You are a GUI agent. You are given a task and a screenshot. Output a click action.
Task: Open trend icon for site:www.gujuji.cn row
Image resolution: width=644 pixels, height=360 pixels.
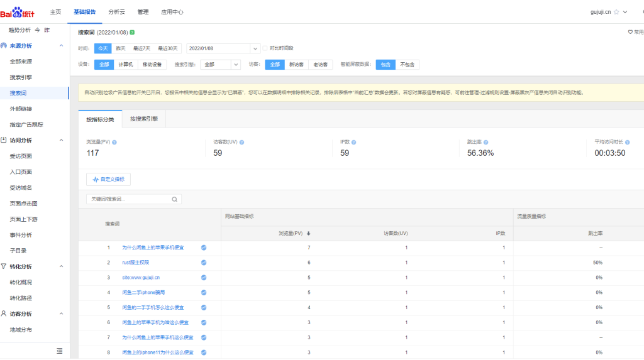[x=204, y=278]
